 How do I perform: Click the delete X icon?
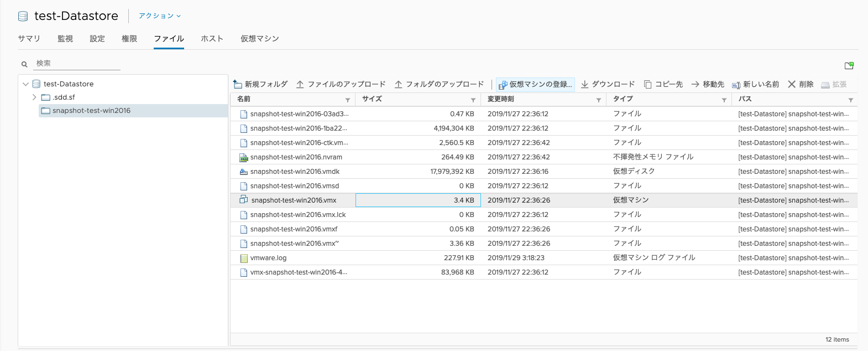[x=792, y=84]
